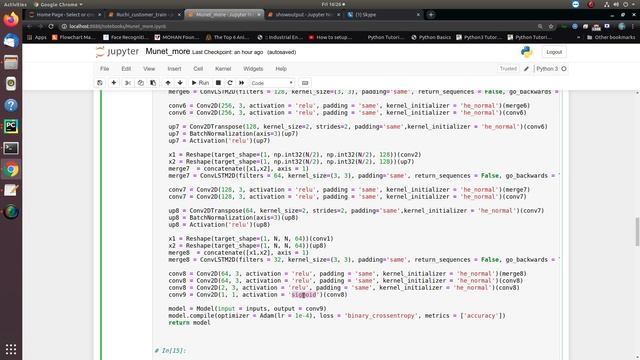This screenshot has height=360, width=640.
Task: Open the Activities overview
Action: [15, 4]
